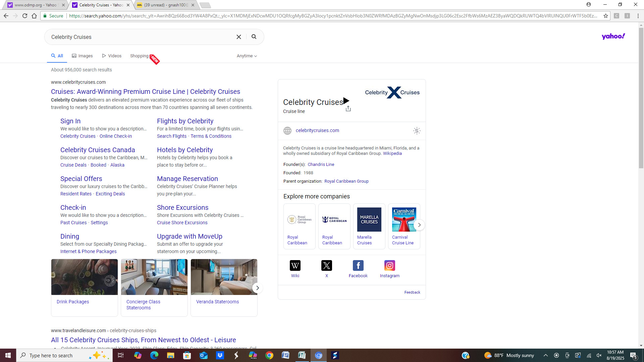Click the share icon in knowledge panel
Image resolution: width=644 pixels, height=362 pixels.
tap(348, 109)
